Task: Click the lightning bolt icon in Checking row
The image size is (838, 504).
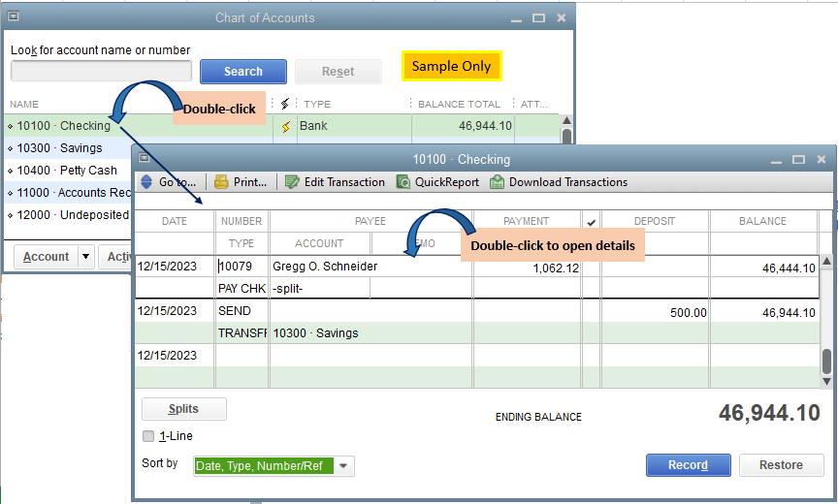Action: [x=286, y=127]
